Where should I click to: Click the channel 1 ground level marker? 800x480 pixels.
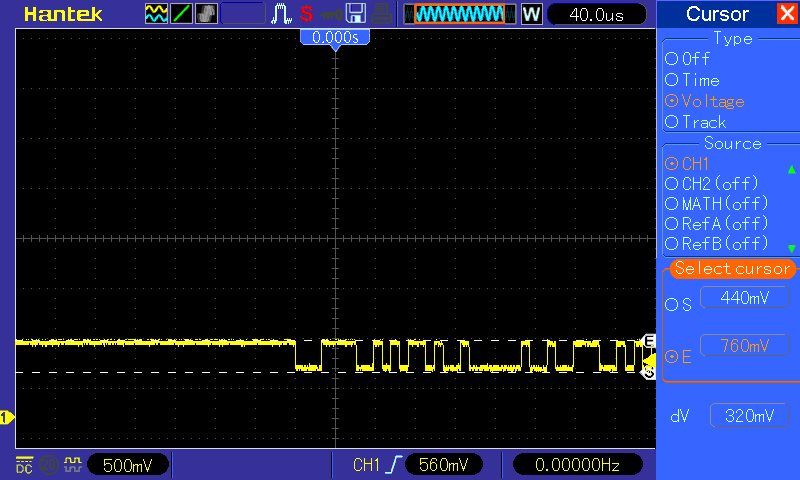[7, 418]
